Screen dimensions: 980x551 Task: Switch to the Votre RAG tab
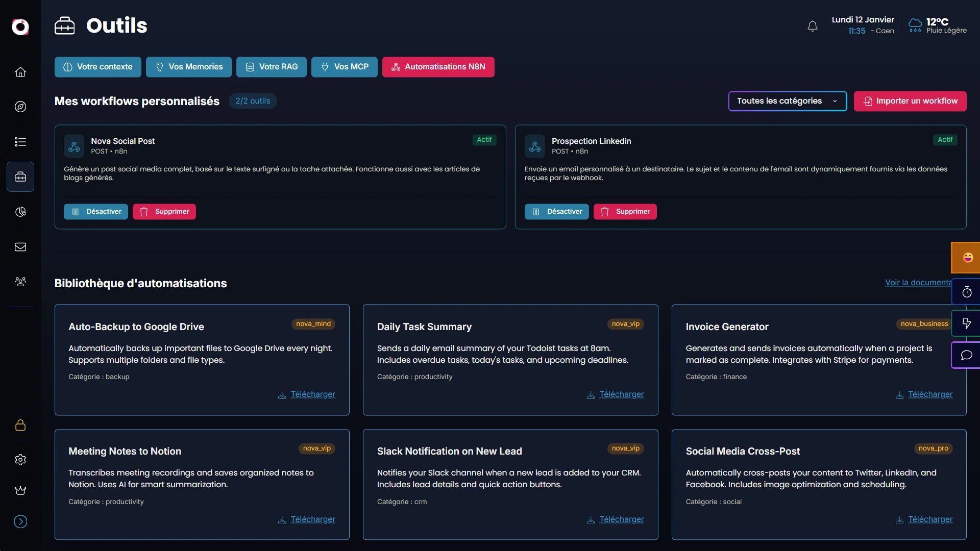click(272, 67)
